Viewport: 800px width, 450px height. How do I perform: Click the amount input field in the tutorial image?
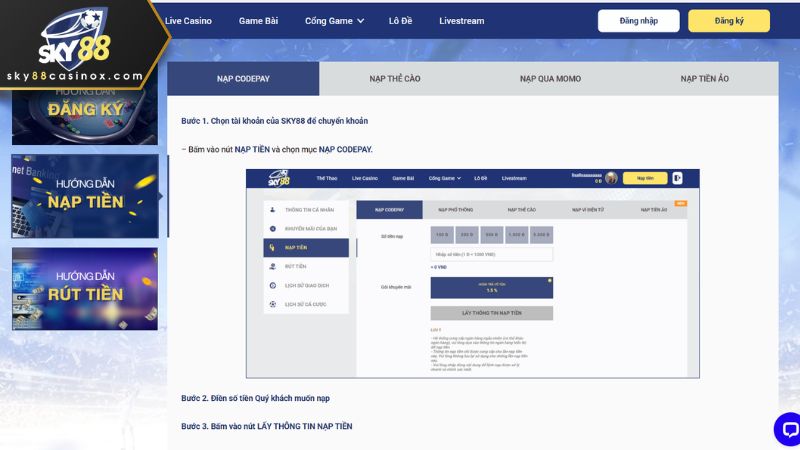[x=492, y=254]
